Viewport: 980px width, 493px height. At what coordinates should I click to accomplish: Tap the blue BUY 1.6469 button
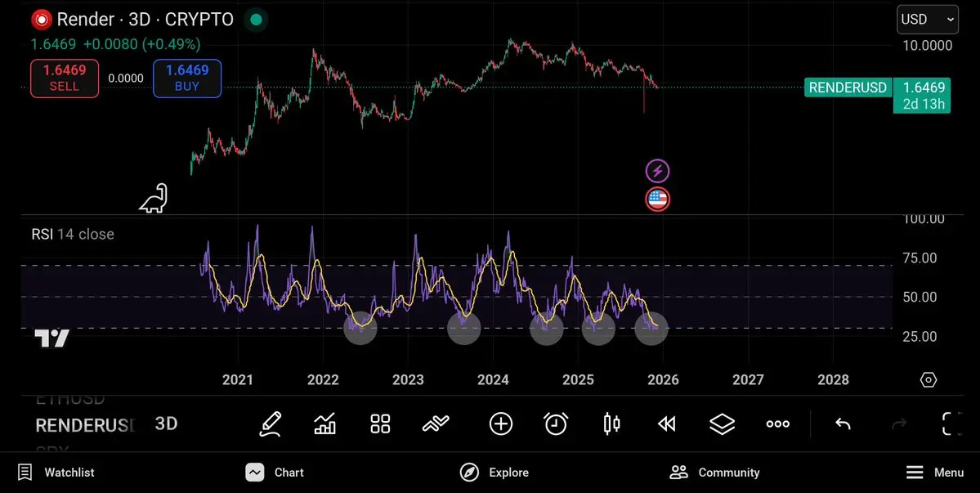187,78
